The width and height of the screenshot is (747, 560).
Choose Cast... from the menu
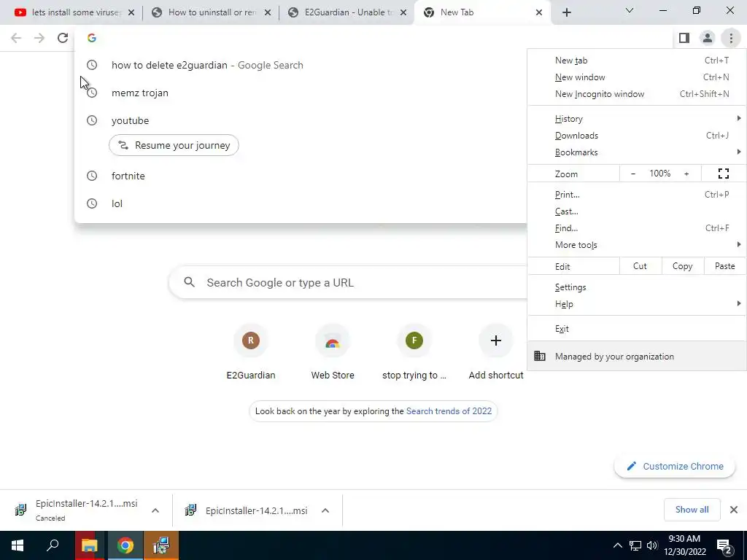point(636,211)
